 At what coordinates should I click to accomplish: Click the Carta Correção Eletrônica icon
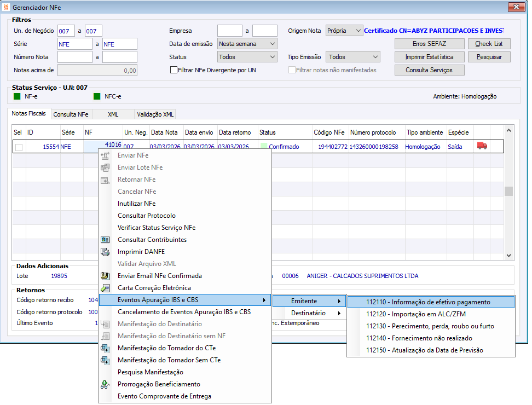pyautogui.click(x=106, y=288)
